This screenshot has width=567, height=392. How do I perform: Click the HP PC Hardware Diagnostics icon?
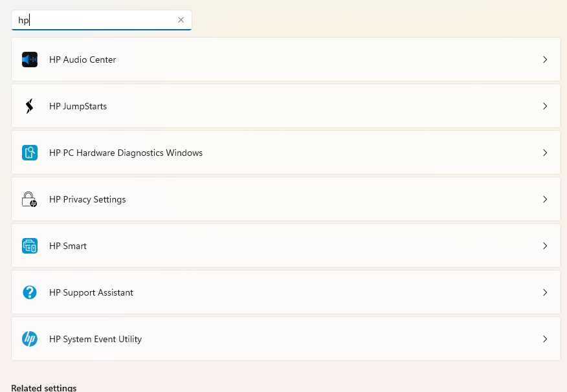click(x=30, y=153)
